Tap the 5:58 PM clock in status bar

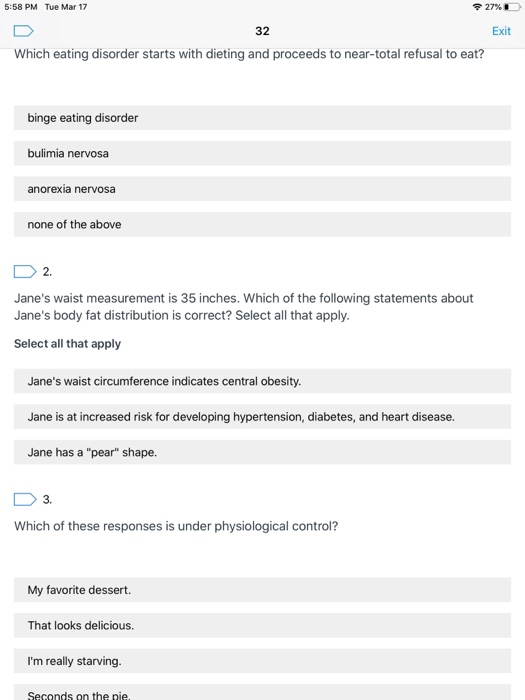pyautogui.click(x=21, y=7)
